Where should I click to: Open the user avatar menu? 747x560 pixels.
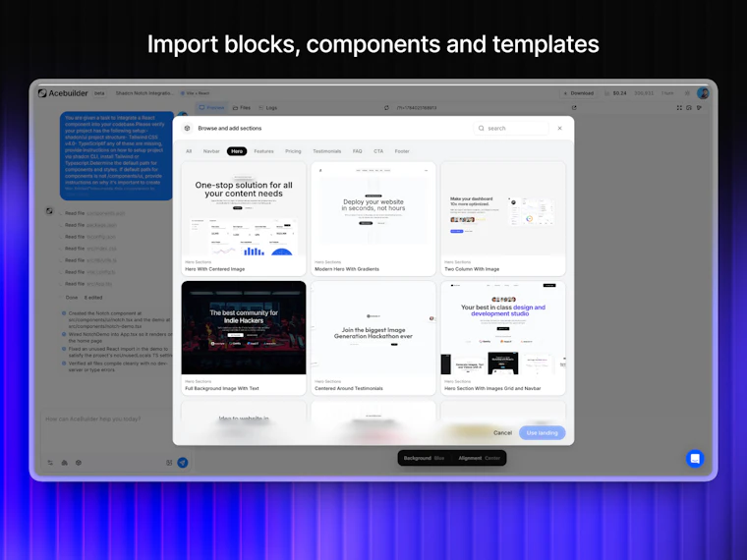[703, 93]
